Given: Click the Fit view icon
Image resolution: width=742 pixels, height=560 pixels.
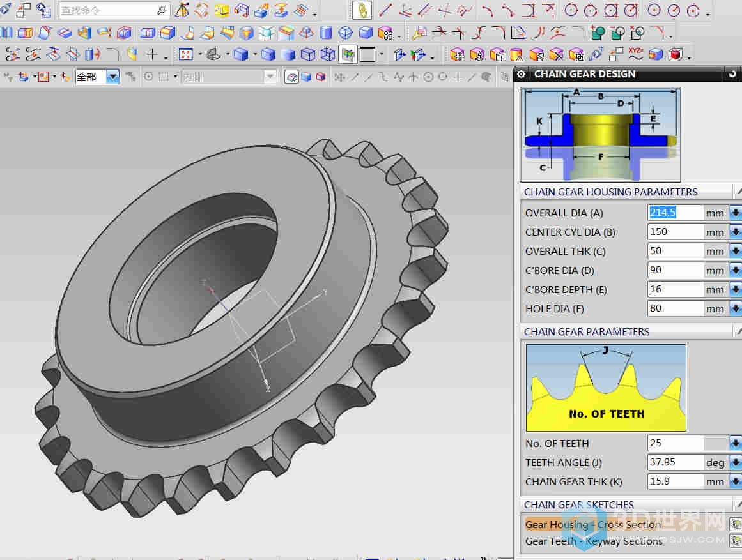Looking at the screenshot, I should pos(186,55).
